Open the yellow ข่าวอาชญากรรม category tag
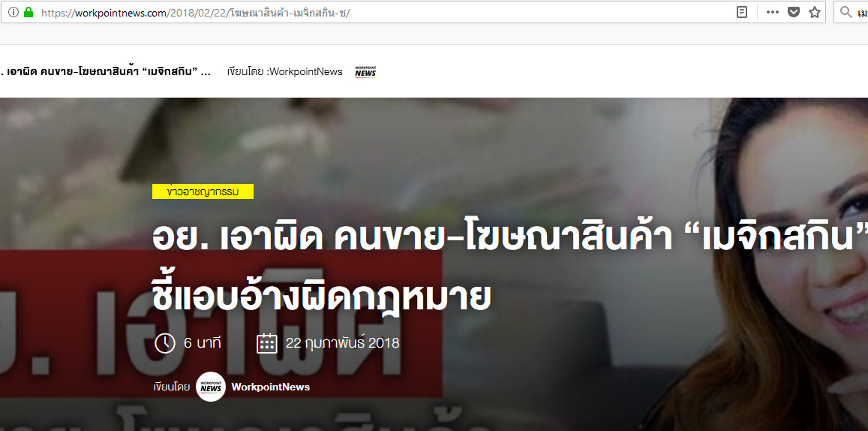This screenshot has width=868, height=431. [203, 191]
